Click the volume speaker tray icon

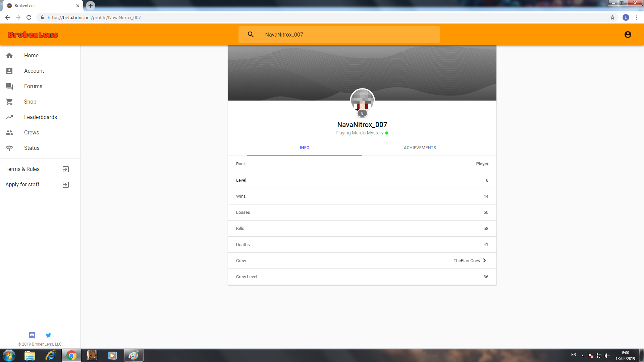click(x=607, y=356)
